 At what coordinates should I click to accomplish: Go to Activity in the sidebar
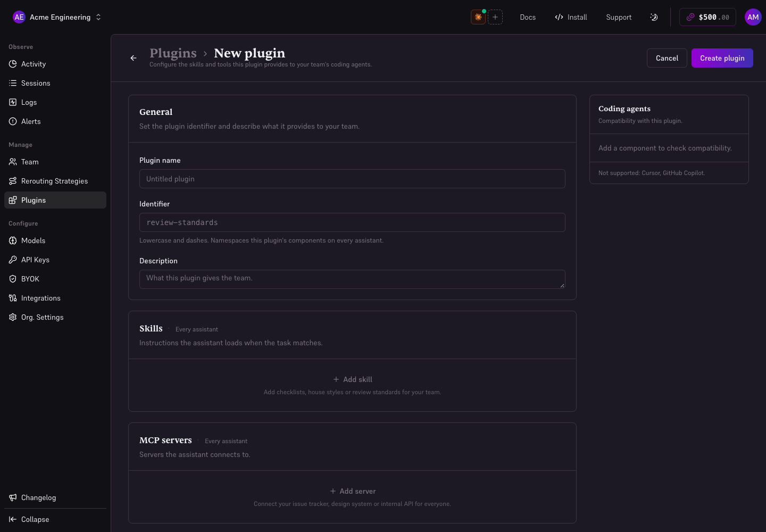pos(55,64)
